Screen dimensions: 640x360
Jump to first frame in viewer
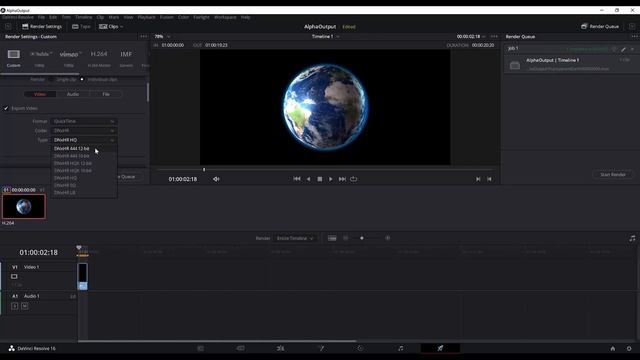pyautogui.click(x=297, y=179)
